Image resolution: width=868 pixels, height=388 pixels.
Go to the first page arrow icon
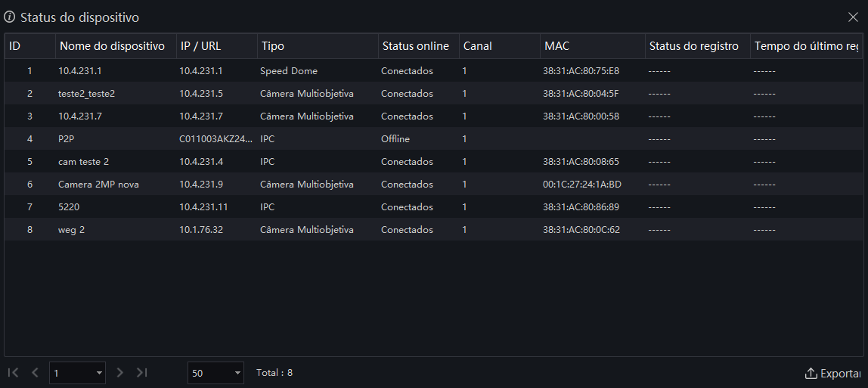14,373
